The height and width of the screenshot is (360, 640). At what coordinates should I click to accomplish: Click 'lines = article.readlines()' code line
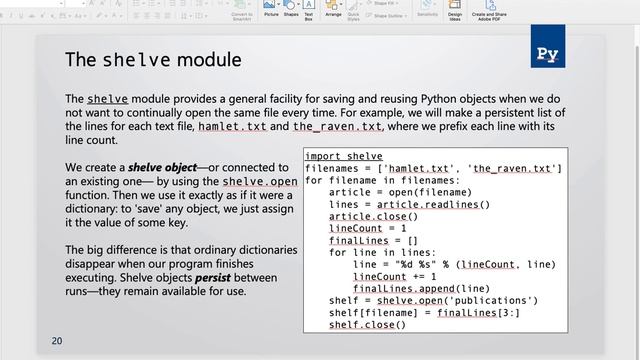pos(409,204)
